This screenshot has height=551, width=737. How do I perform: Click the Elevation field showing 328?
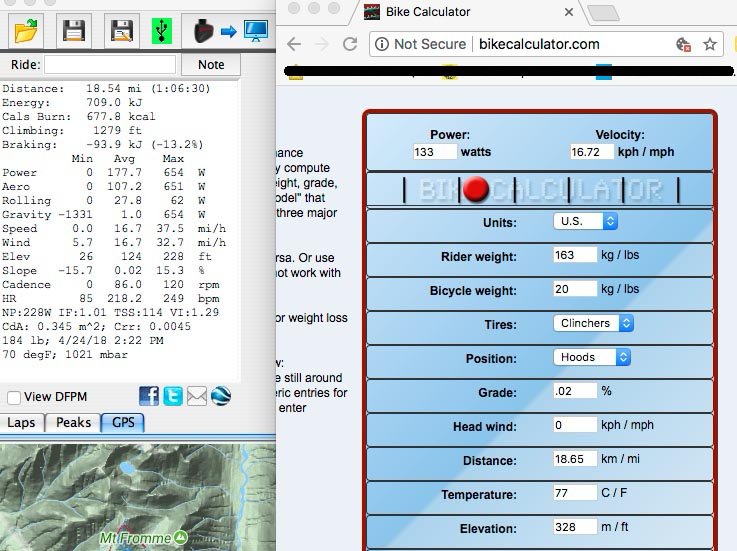point(575,527)
